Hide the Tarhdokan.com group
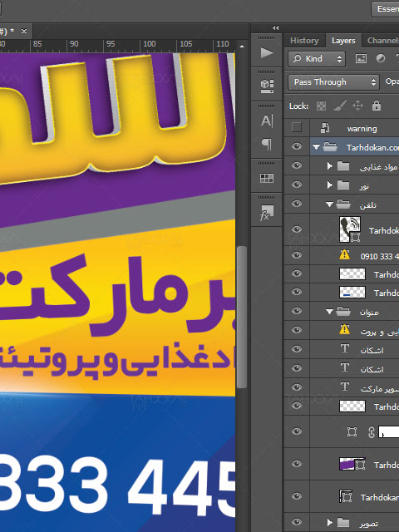This screenshot has height=532, width=399. click(297, 146)
